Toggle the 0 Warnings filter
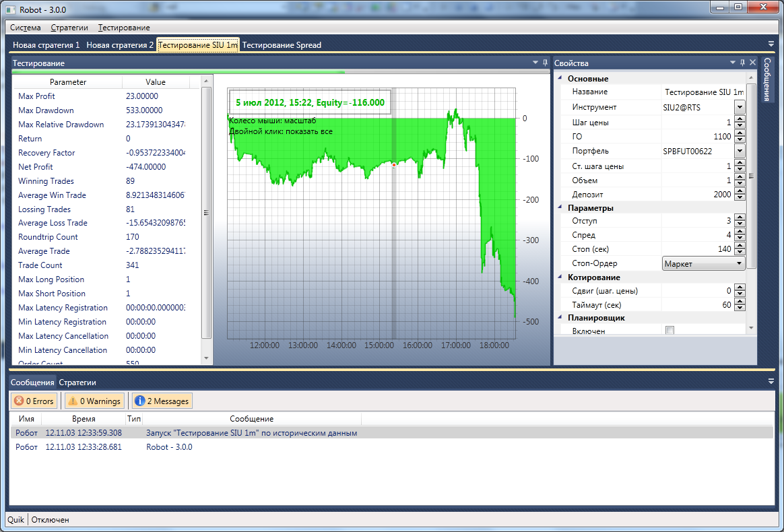The height and width of the screenshot is (532, 784). pyautogui.click(x=94, y=401)
